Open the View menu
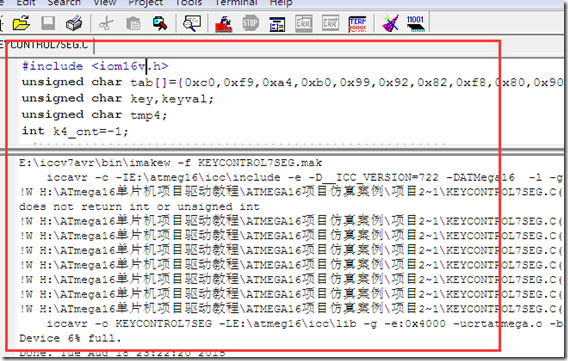 105,3
